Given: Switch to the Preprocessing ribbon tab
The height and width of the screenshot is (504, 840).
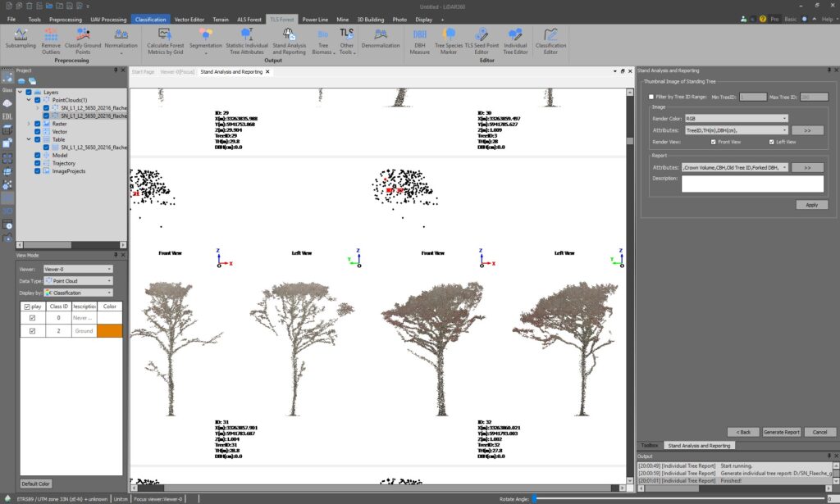Looking at the screenshot, I should pyautogui.click(x=66, y=20).
